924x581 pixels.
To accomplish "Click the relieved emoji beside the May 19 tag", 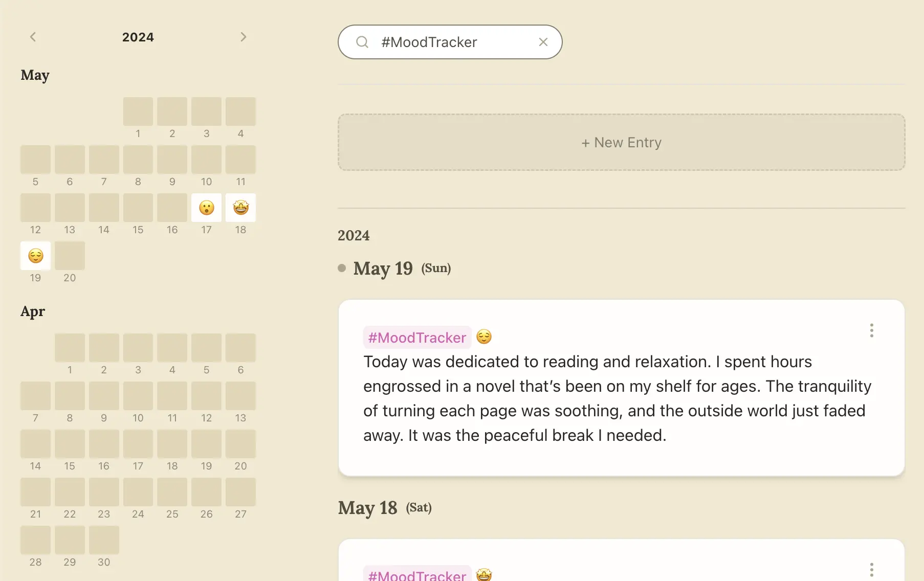I will 483,337.
